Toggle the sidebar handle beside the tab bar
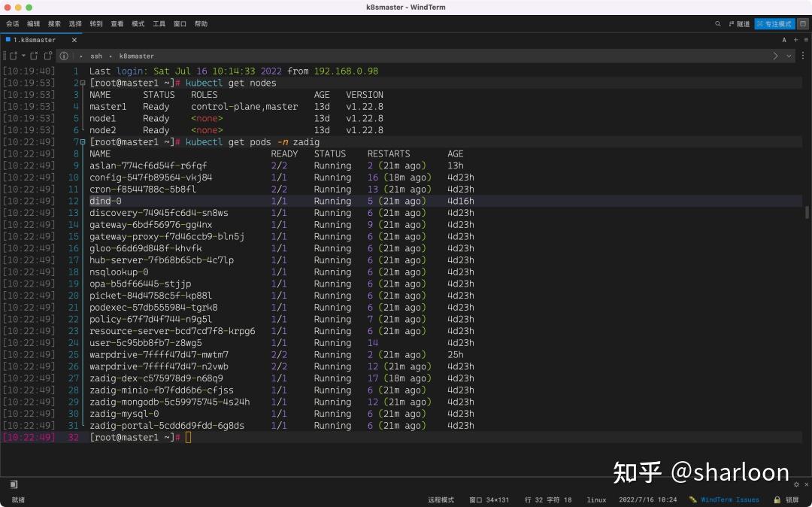The height and width of the screenshot is (507, 812). (x=4, y=56)
